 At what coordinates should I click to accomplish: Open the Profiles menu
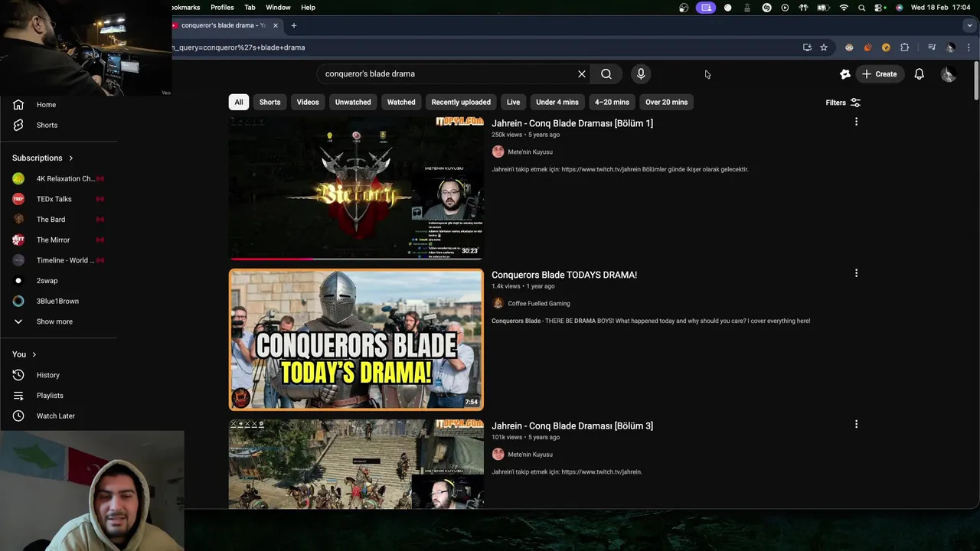(x=222, y=8)
